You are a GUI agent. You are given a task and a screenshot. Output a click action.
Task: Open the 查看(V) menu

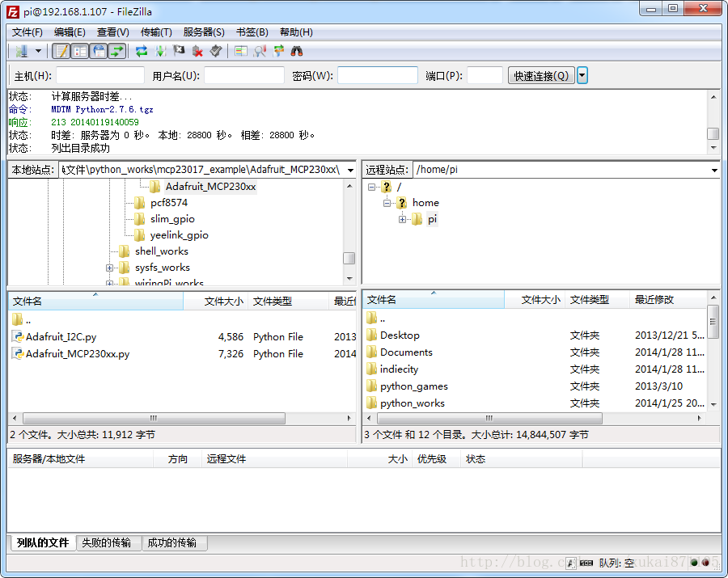click(112, 32)
